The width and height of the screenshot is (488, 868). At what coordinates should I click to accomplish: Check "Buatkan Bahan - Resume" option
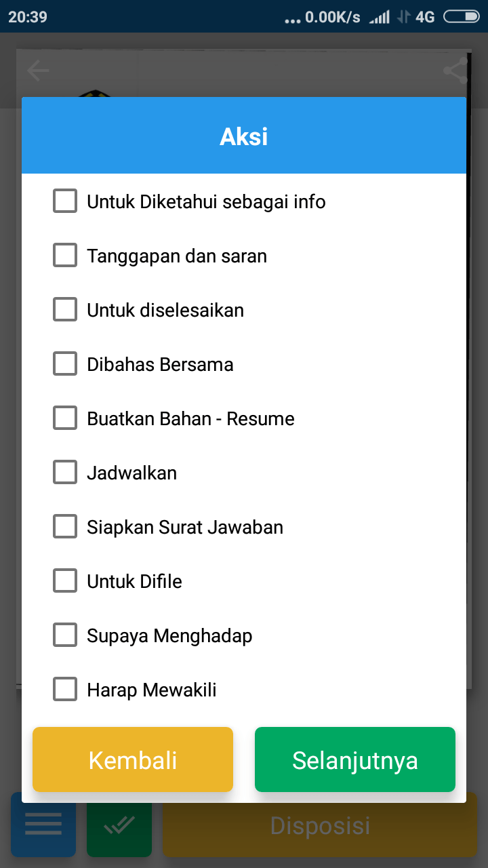pos(65,418)
